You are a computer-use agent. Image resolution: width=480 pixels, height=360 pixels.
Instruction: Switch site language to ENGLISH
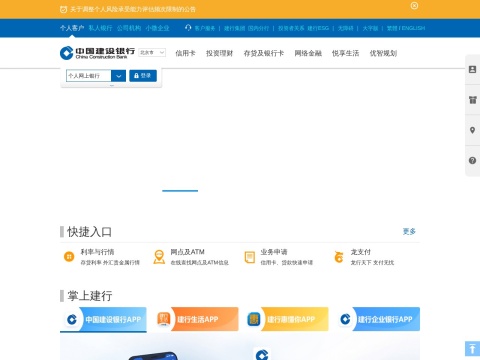pyautogui.click(x=413, y=28)
